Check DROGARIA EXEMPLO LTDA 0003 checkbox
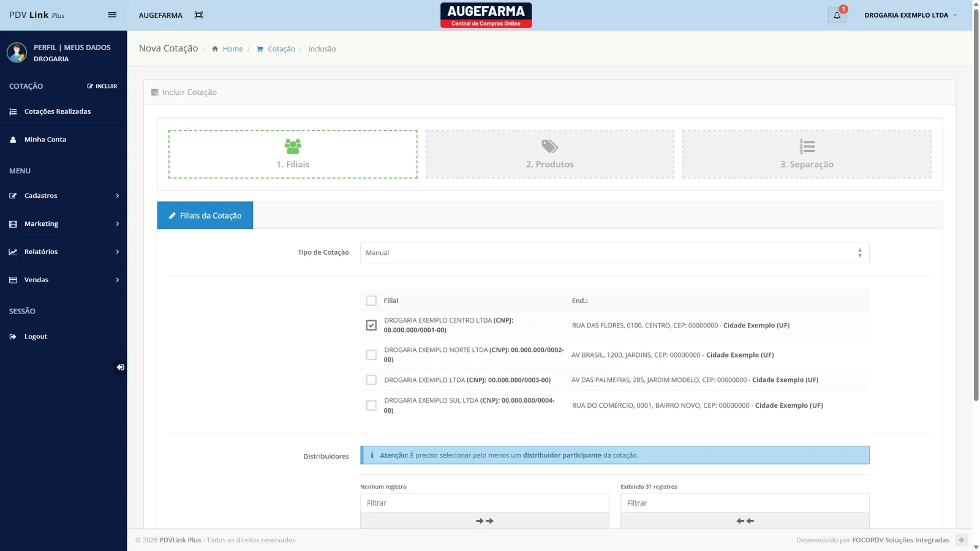This screenshot has width=980, height=551. tap(371, 380)
